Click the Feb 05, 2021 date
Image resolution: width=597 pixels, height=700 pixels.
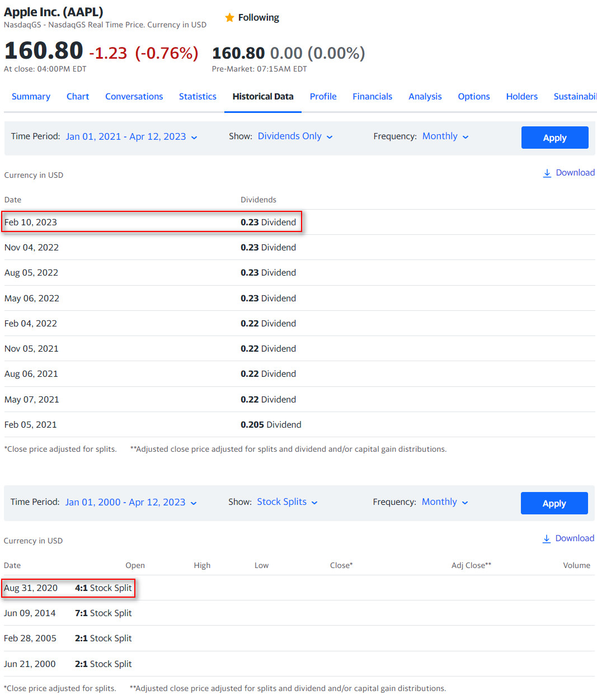point(31,425)
